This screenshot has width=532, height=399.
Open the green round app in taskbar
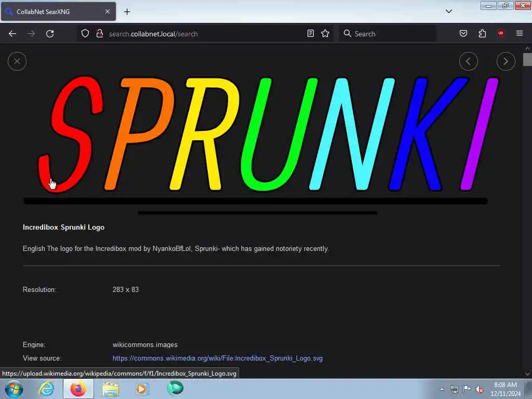tap(175, 388)
